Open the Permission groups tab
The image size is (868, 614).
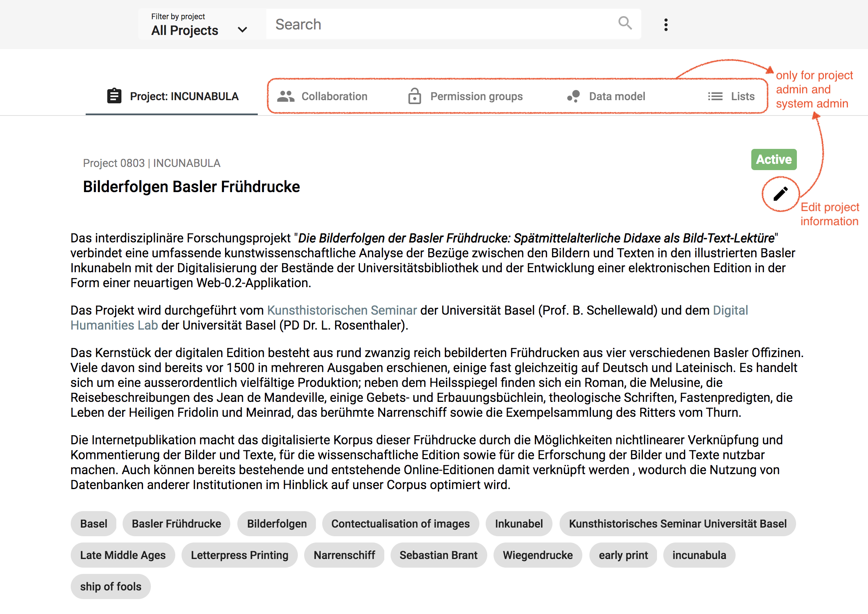click(466, 96)
